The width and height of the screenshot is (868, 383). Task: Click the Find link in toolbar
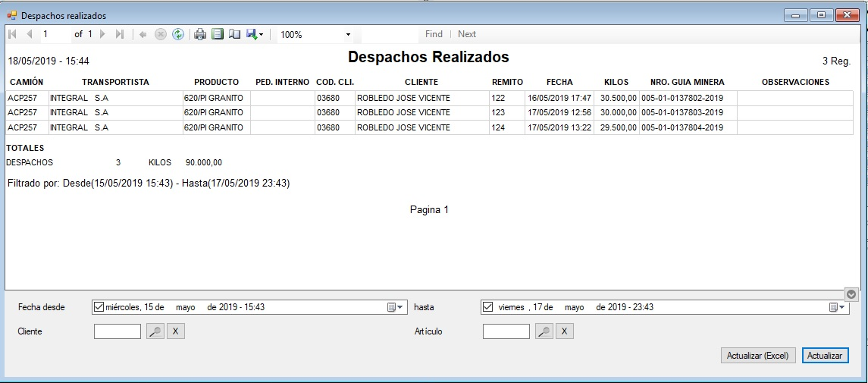pyautogui.click(x=434, y=34)
